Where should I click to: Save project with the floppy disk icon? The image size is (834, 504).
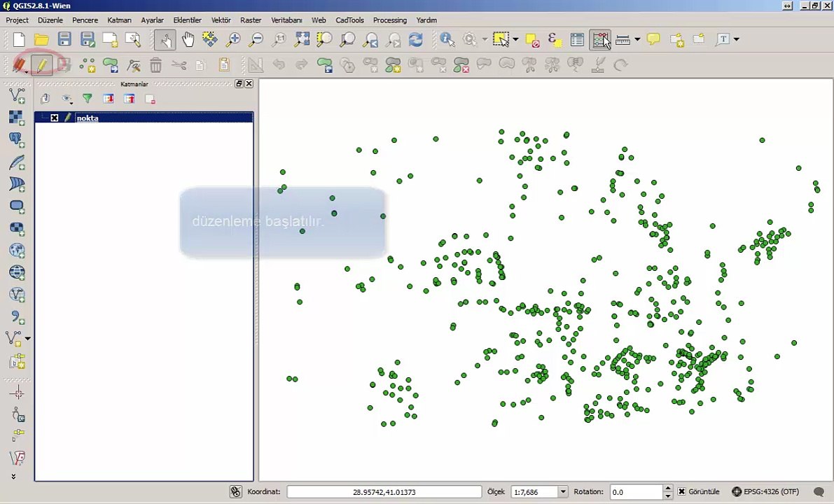click(64, 39)
